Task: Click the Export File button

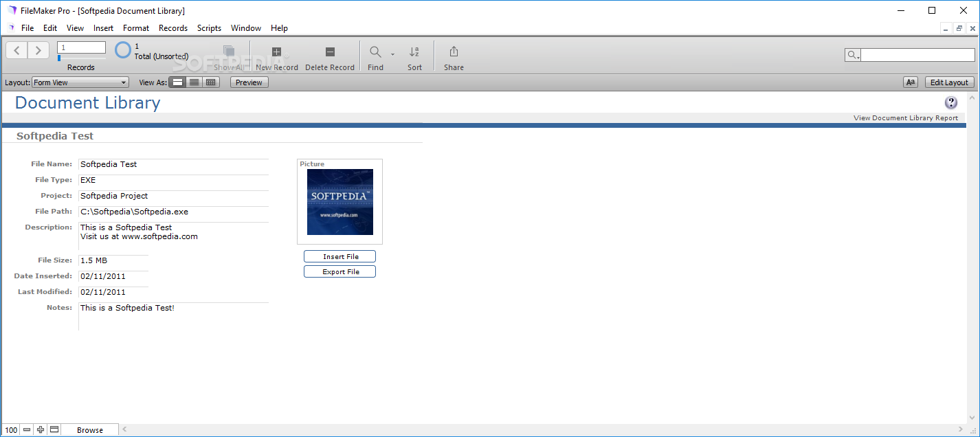Action: pos(340,271)
